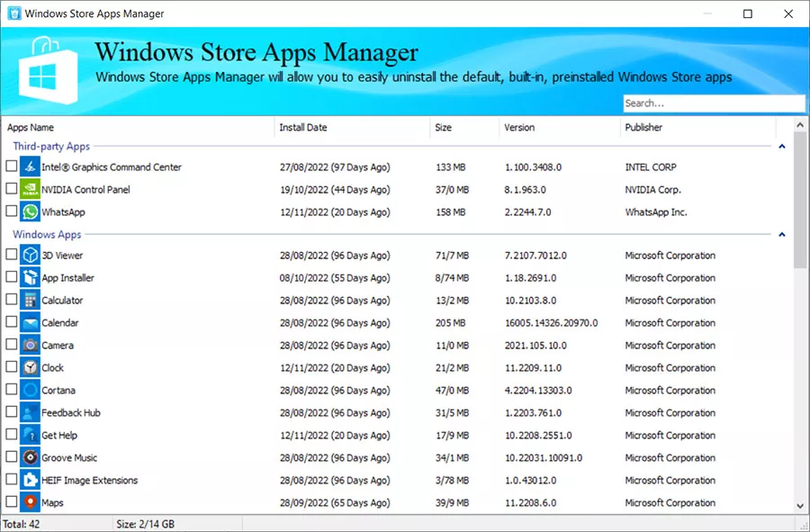Click the Publisher column header
This screenshot has height=532, width=810.
coord(643,127)
